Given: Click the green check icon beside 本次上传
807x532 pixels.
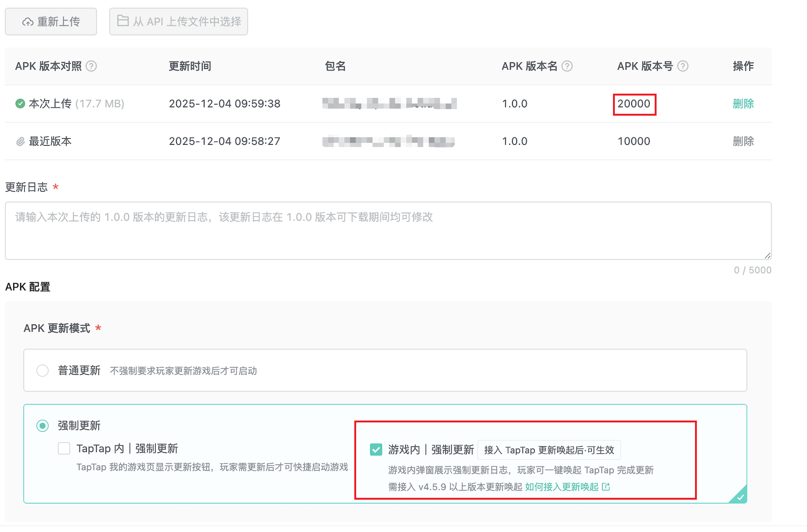Looking at the screenshot, I should pos(20,103).
